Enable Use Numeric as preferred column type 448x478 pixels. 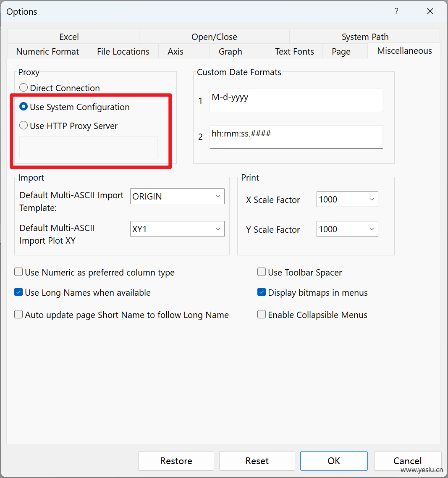[18, 272]
